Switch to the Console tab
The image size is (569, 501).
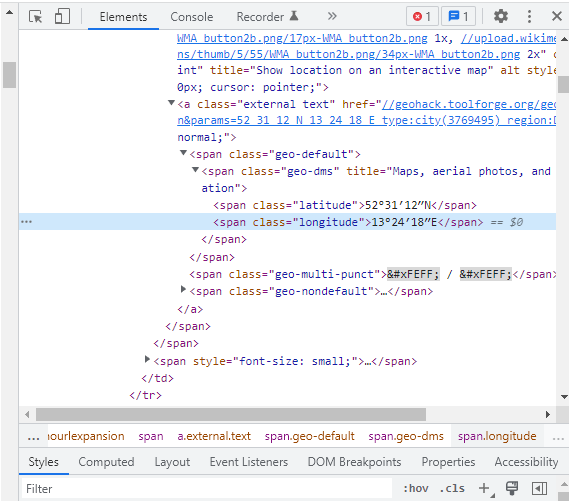click(x=192, y=17)
